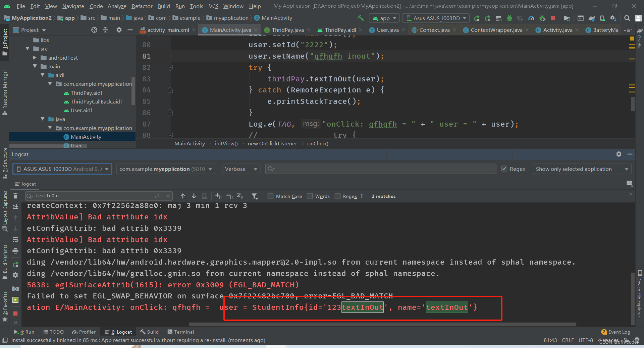
Task: Open the SDK Manager cube icon
Action: (x=613, y=18)
